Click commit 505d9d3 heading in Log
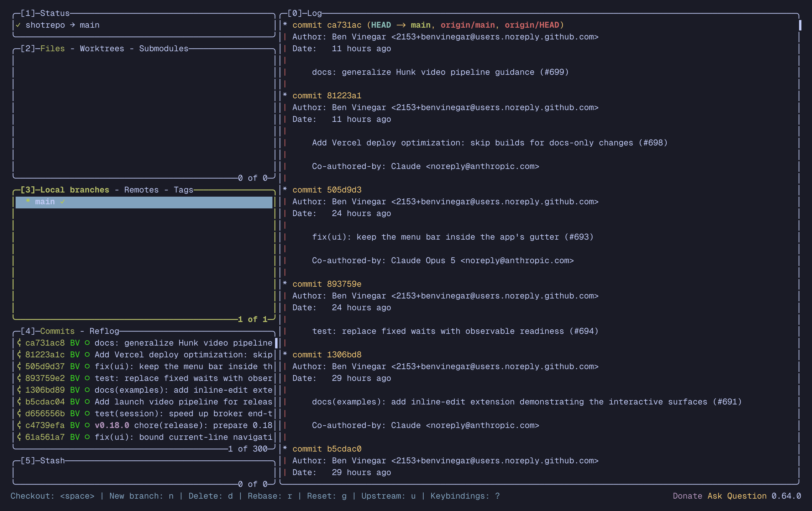 click(327, 190)
